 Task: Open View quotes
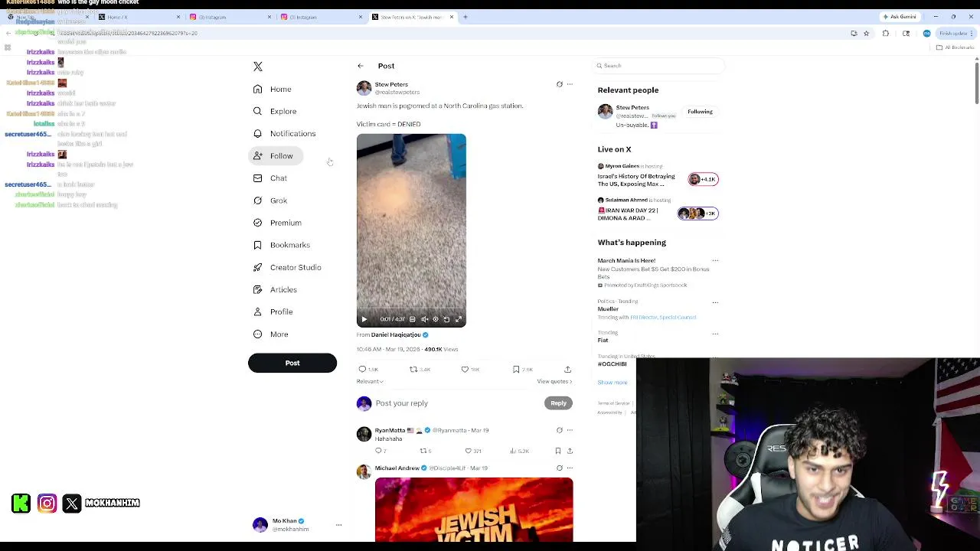click(554, 382)
